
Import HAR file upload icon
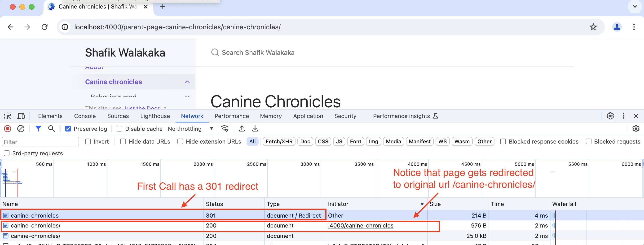click(242, 129)
